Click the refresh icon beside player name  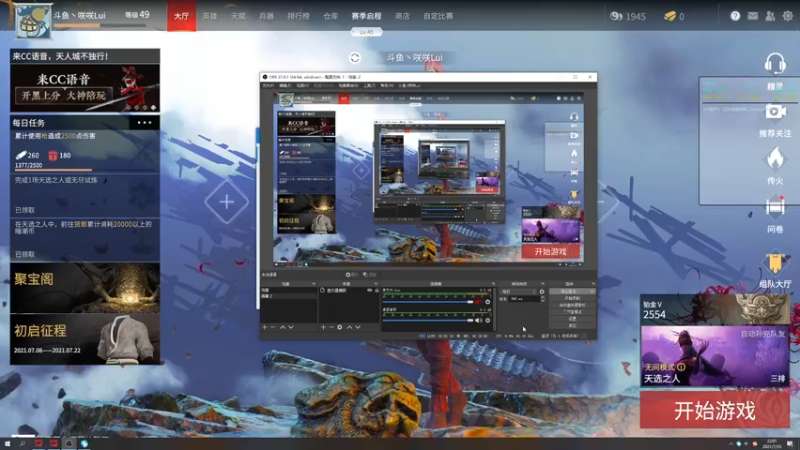click(x=355, y=58)
